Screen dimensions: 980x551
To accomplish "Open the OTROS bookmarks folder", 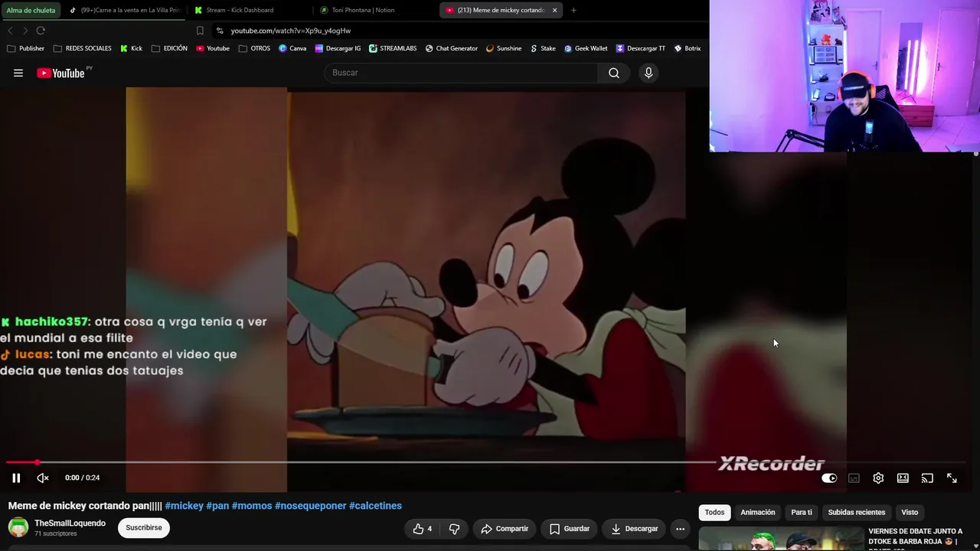I will [x=254, y=48].
